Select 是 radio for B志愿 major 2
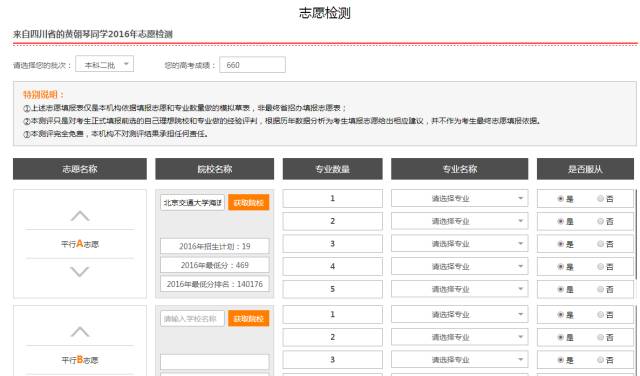This screenshot has height=376, width=640. [561, 337]
